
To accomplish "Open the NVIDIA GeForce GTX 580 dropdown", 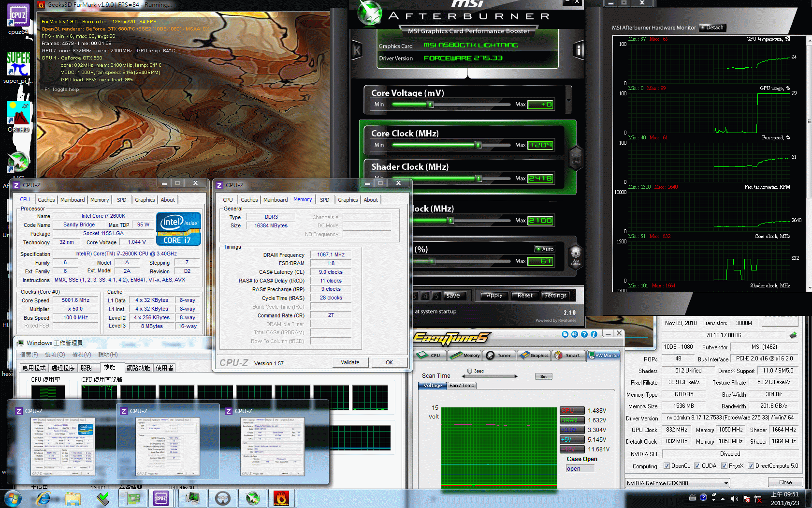I will (677, 483).
